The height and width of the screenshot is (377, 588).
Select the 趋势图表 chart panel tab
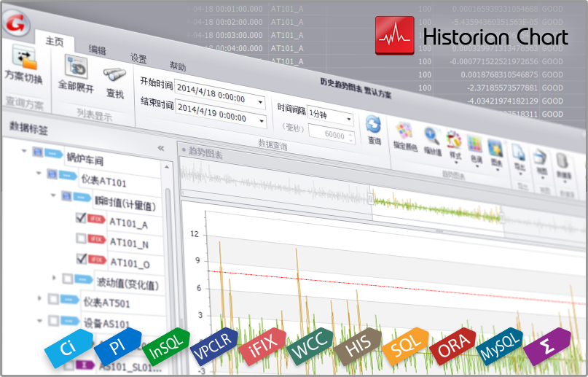(205, 153)
